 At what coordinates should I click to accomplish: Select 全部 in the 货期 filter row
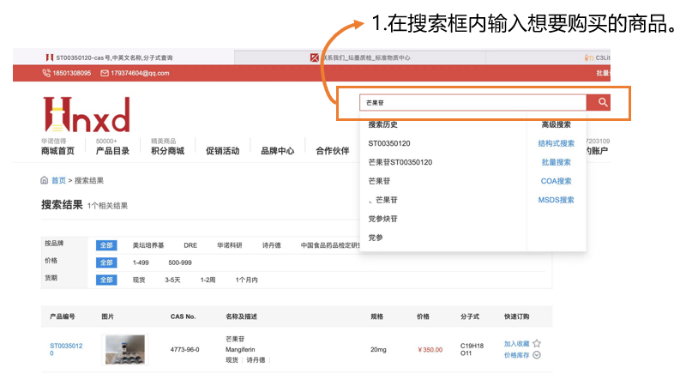point(107,280)
